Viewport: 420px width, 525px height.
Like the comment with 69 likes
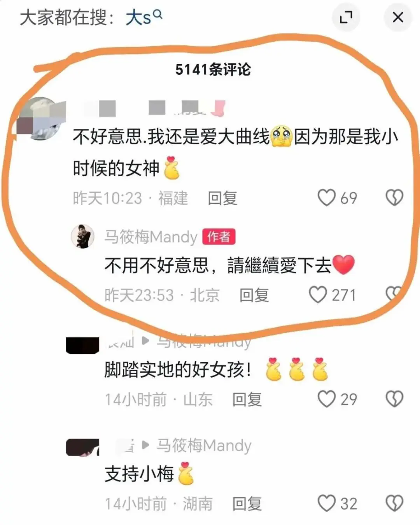pos(326,198)
